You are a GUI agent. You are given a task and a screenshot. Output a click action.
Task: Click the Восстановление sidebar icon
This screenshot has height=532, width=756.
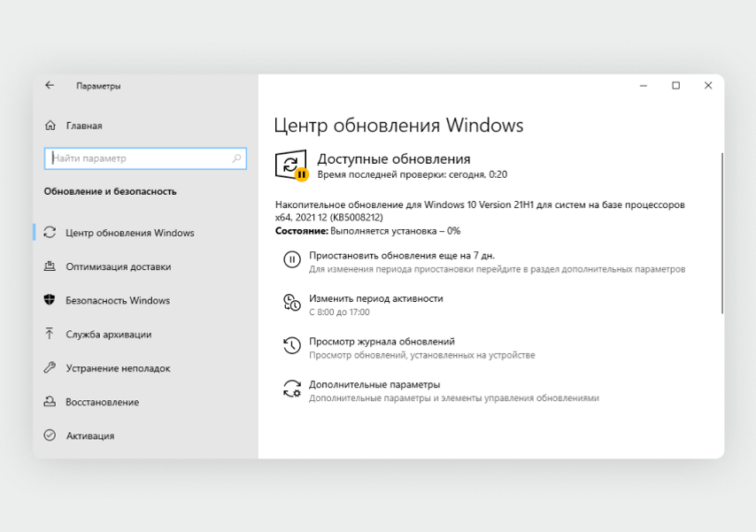(x=50, y=401)
